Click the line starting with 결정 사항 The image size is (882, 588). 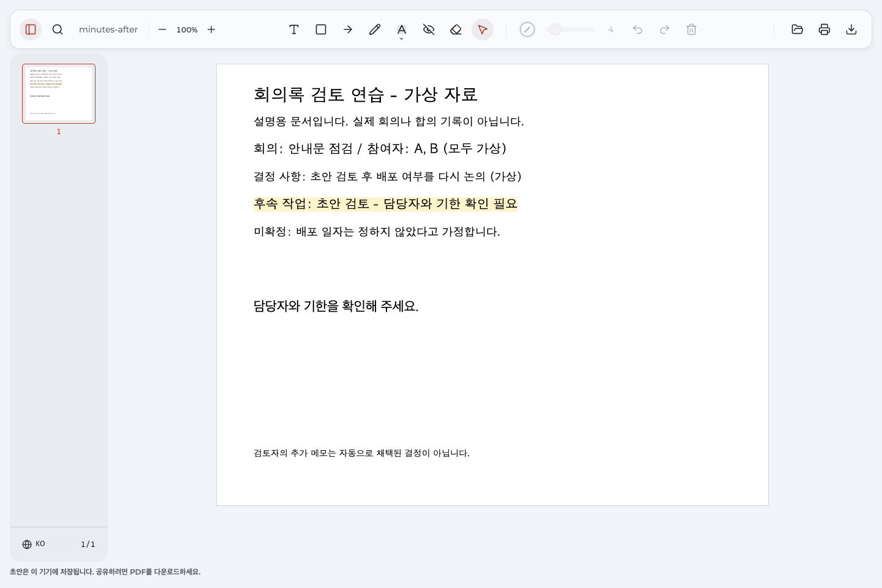pos(388,176)
